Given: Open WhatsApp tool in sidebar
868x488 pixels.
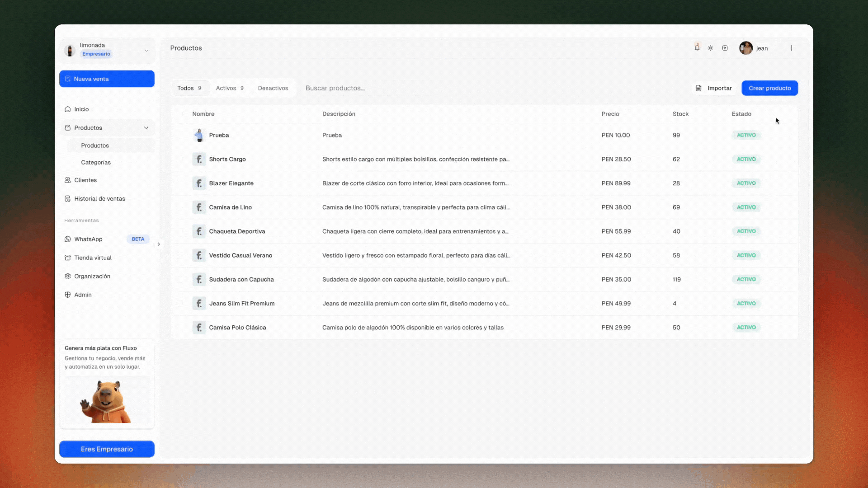Looking at the screenshot, I should (88, 239).
